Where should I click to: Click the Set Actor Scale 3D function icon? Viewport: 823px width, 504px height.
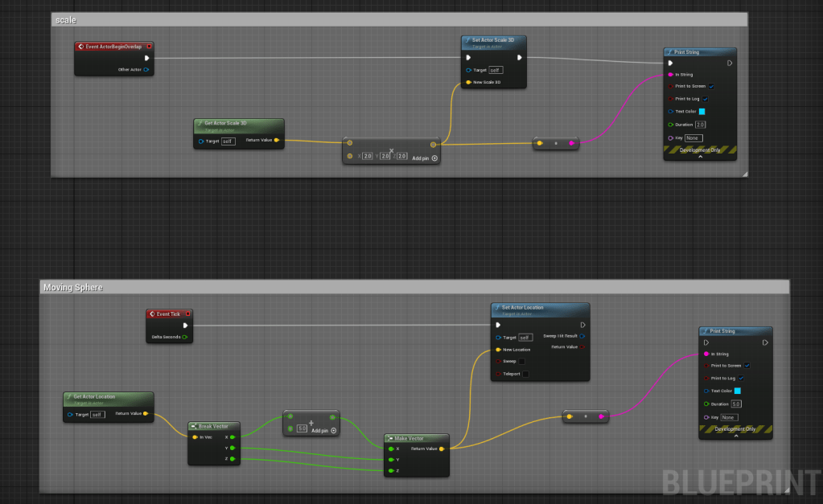(x=467, y=39)
